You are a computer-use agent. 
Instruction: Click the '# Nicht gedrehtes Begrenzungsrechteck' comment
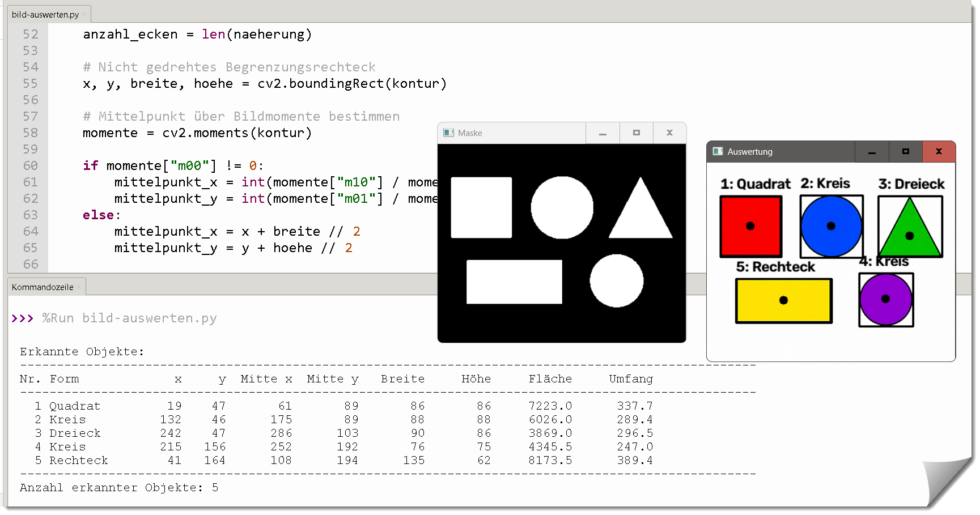coord(229,67)
